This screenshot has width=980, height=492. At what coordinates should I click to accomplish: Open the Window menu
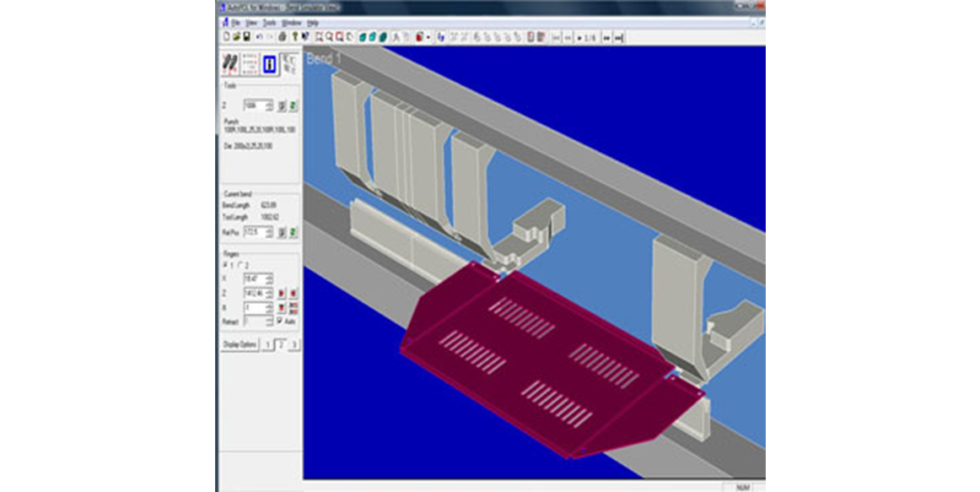(x=292, y=23)
